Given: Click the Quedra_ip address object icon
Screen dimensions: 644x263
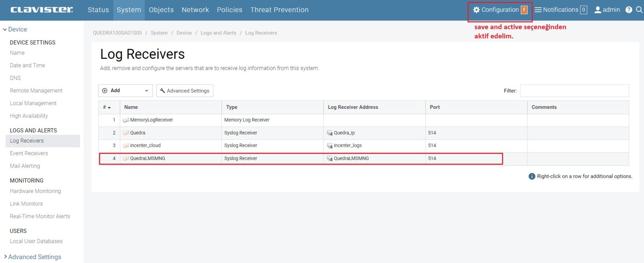Looking at the screenshot, I should click(330, 133).
